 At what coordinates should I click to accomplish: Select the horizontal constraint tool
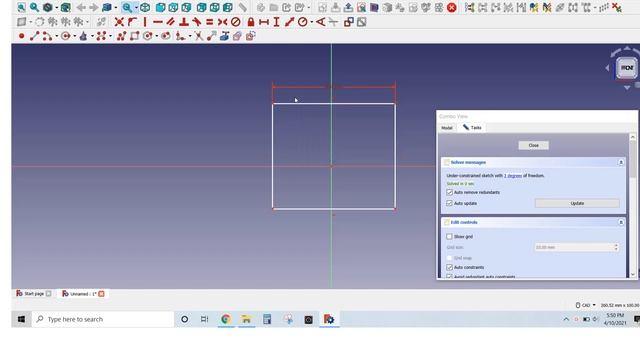pos(158,22)
